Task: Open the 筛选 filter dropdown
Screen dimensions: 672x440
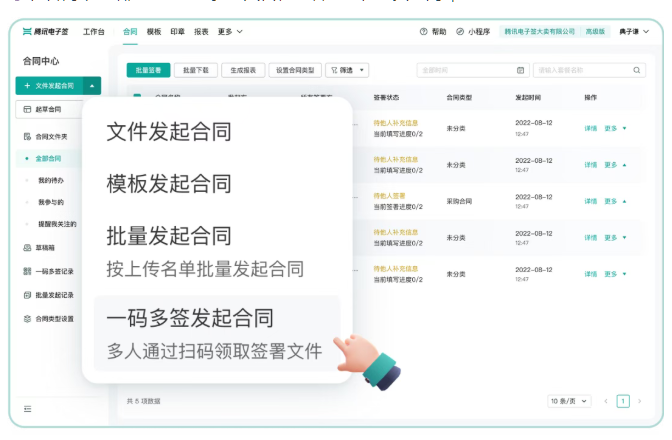Action: click(x=347, y=70)
